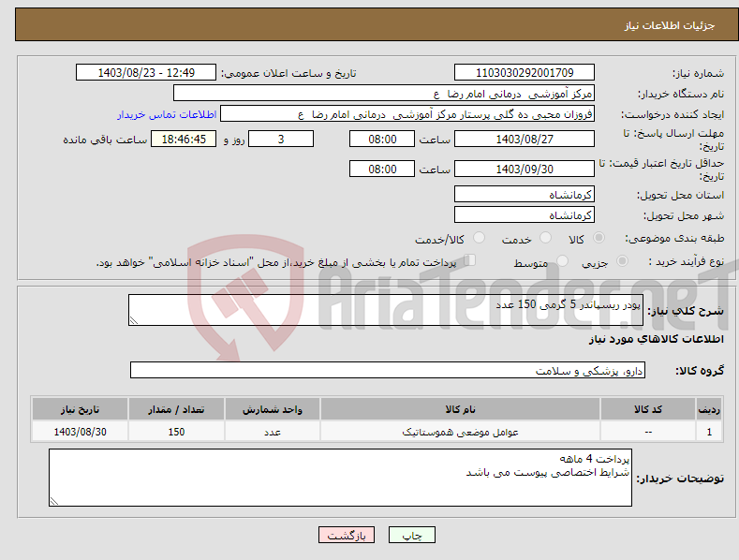Select the کالا/خدمت radio button
Viewport: 739px width, 560px height.
pos(479,238)
